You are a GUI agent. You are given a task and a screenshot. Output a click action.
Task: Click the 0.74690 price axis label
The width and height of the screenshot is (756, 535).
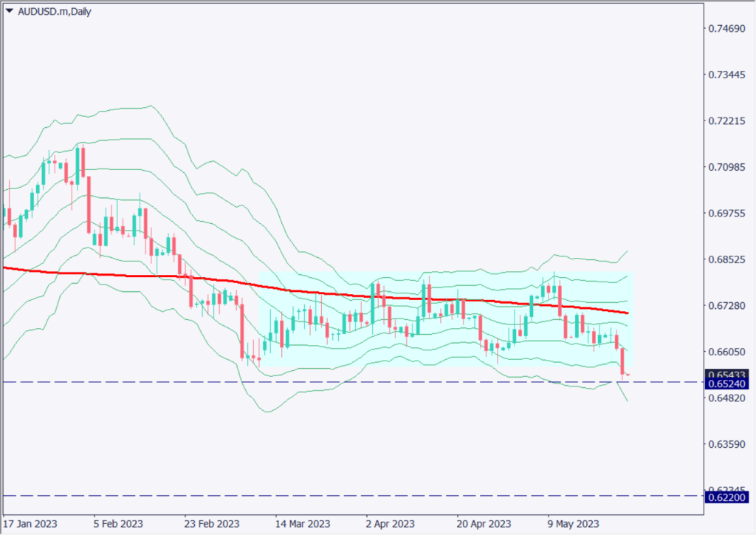(x=725, y=29)
